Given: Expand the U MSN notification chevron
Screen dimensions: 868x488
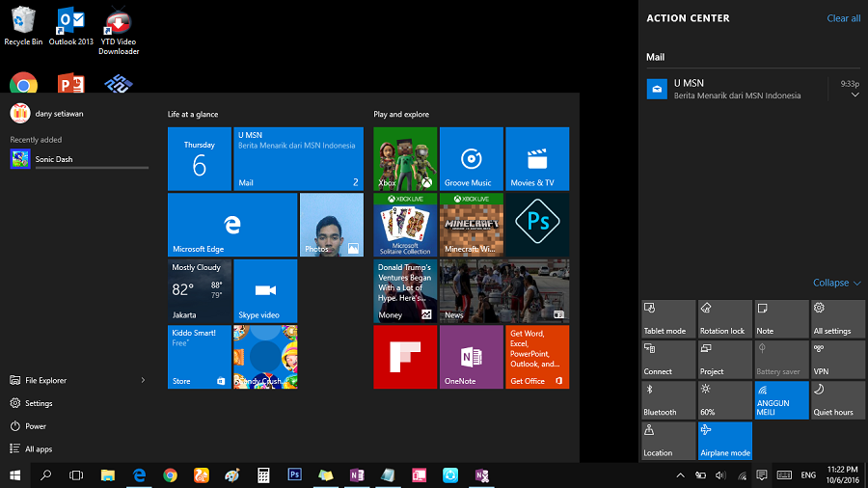Looking at the screenshot, I should point(854,95).
